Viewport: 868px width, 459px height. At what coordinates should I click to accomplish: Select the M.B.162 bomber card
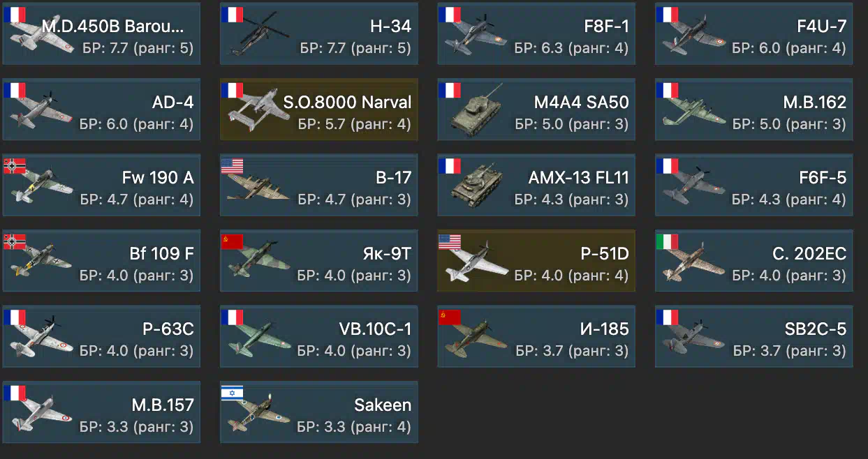click(754, 109)
